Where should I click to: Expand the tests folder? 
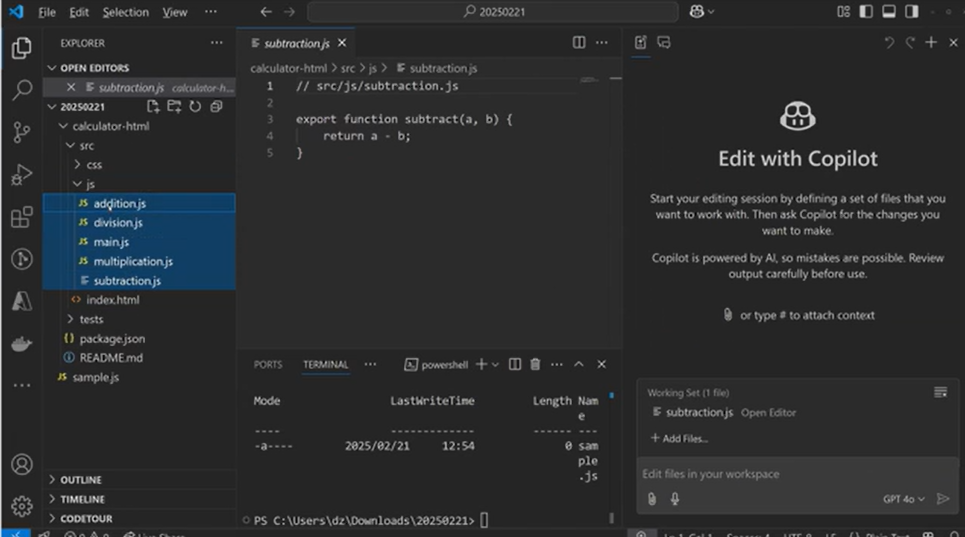pyautogui.click(x=70, y=319)
